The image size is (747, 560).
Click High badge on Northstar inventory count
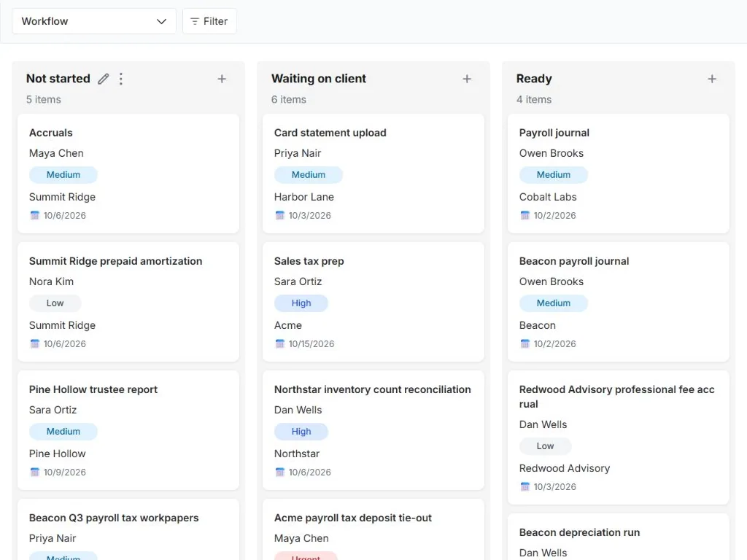(x=301, y=432)
